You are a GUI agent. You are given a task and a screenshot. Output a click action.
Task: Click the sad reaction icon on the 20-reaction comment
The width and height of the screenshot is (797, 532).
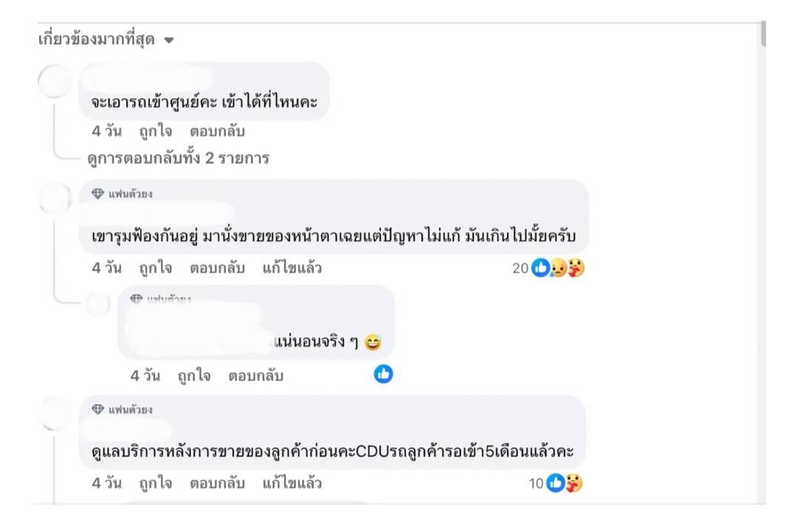coord(558,268)
